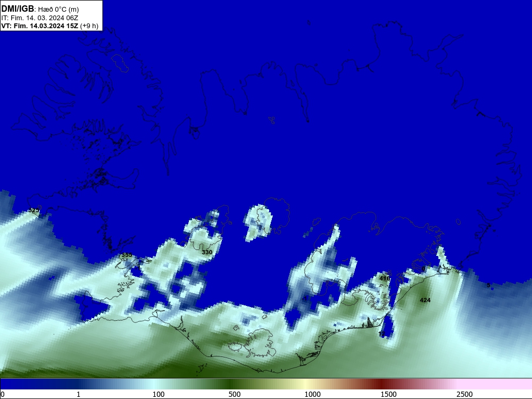Click the 416 value label on the map
532x399 pixels.
[x=385, y=278]
